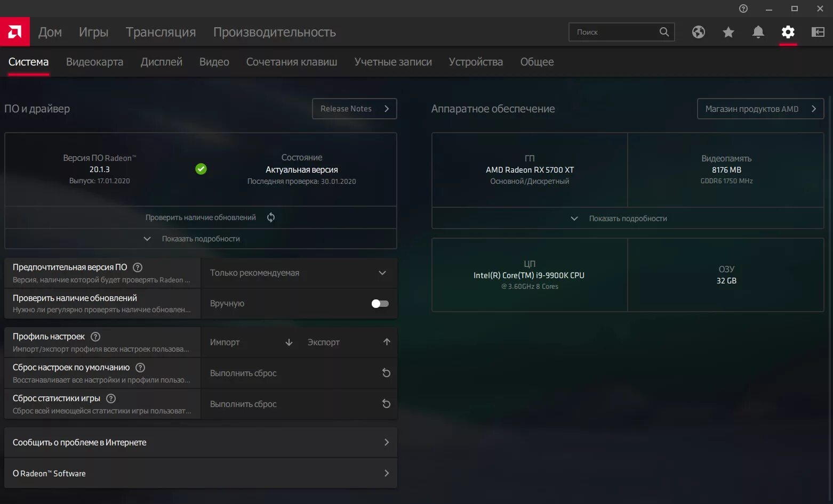Expand hardware details Показать подробности
Screen dimensions: 833x504
pos(628,218)
